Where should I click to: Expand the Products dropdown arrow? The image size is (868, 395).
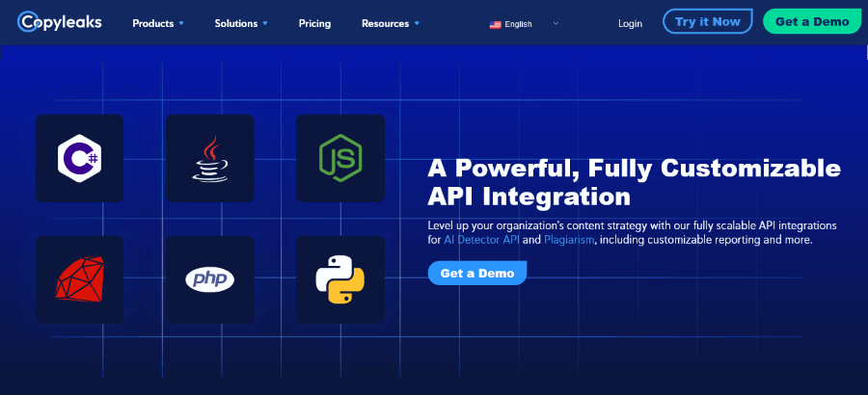[181, 24]
